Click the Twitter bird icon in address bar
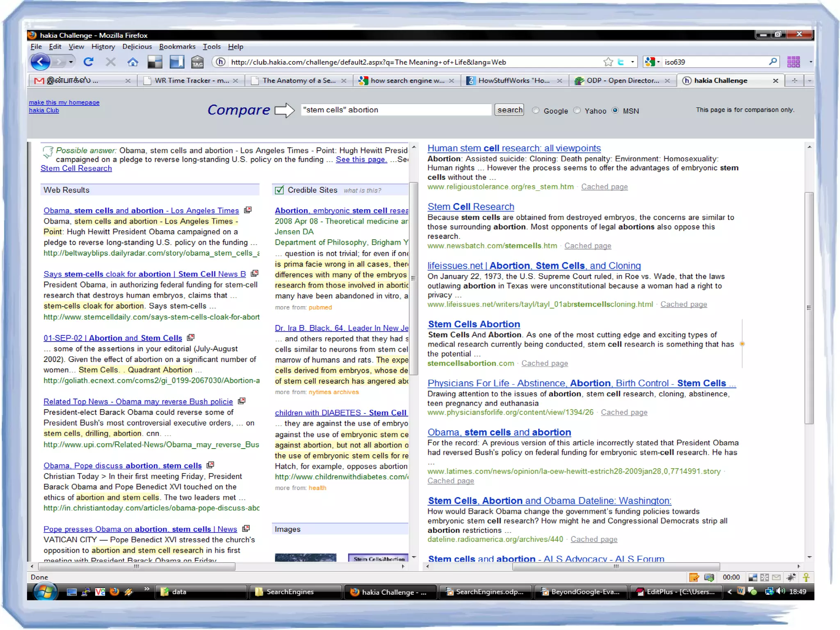Viewport: 840px width, 630px height. tap(621, 62)
